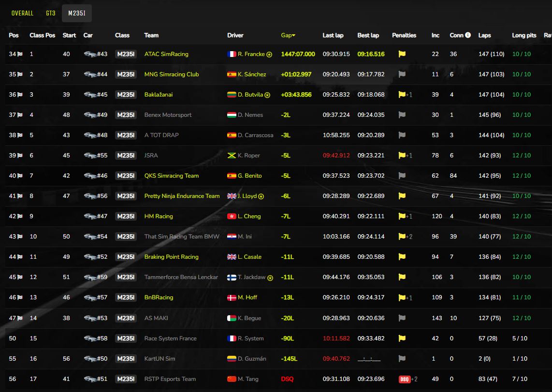Viewport: 552px width, 392px height.
Task: Click the French flag next to R. Francke
Action: (x=232, y=54)
